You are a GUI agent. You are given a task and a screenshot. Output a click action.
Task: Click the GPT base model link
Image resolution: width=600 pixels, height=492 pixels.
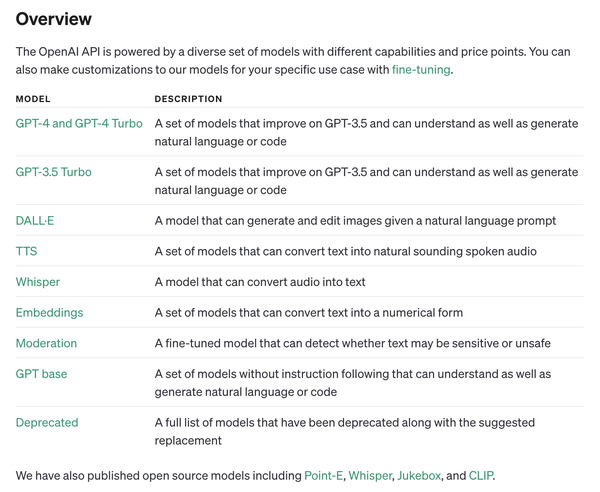click(x=42, y=374)
